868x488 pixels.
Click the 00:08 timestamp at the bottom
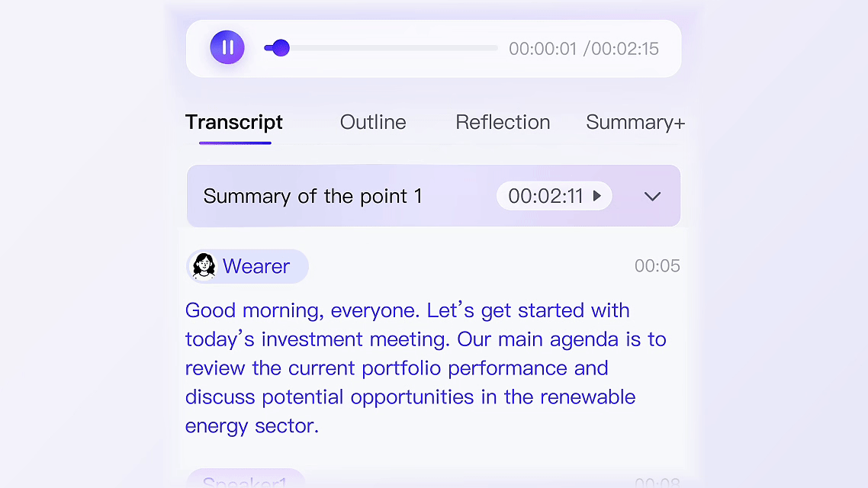tap(657, 482)
